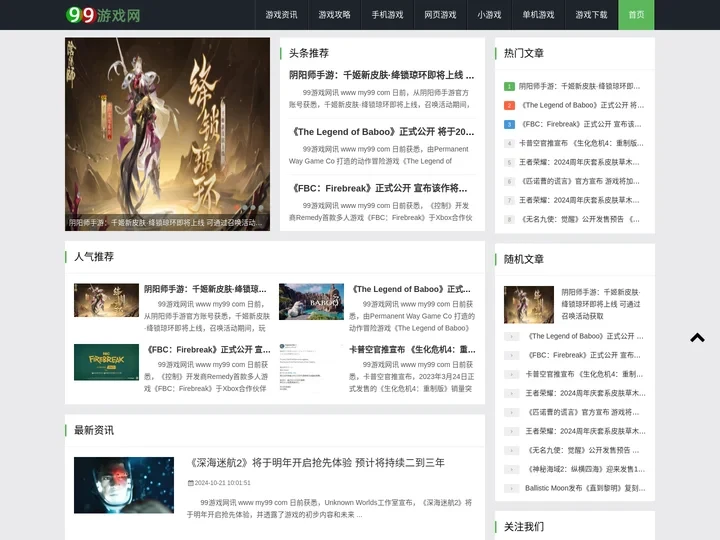The image size is (720, 540).
Task: Open the 游戏攻略 menu
Action: coord(334,15)
